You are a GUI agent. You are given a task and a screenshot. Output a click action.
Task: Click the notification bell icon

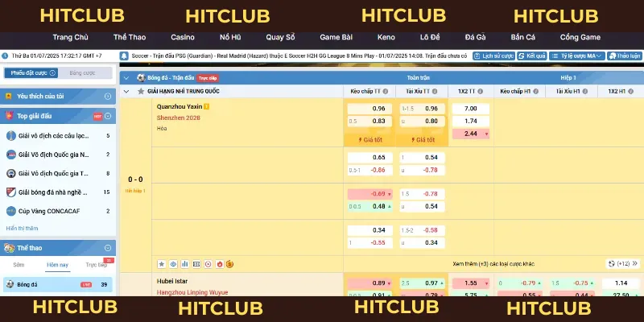click(x=125, y=56)
